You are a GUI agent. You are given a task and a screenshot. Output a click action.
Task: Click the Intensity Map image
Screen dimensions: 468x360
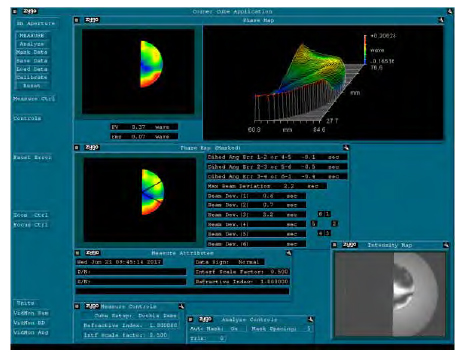point(390,294)
